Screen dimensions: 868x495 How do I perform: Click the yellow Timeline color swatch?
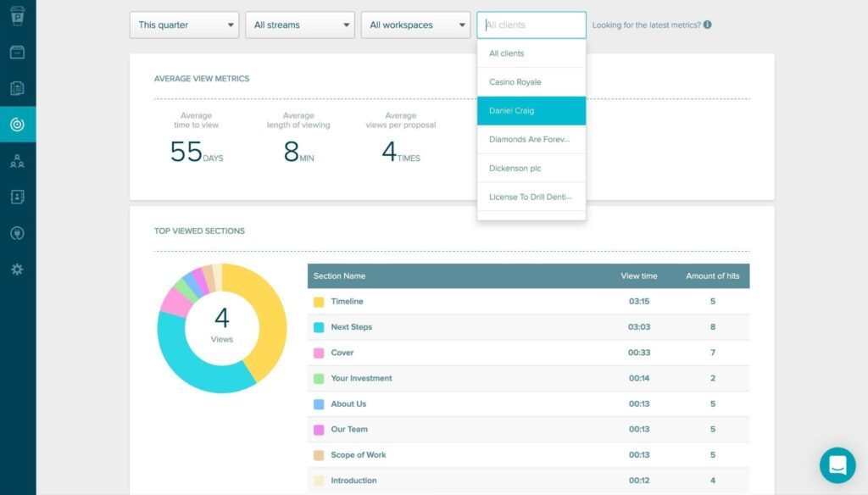[318, 301]
